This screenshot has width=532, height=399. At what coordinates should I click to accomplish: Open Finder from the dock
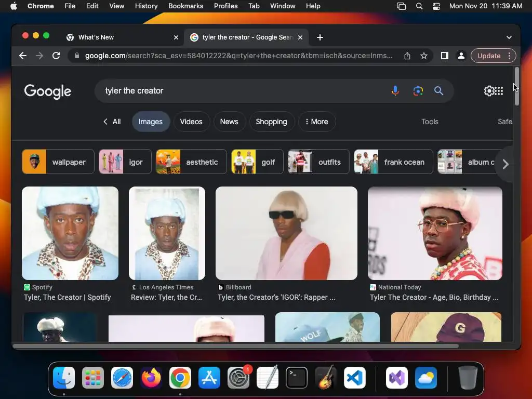(x=64, y=378)
